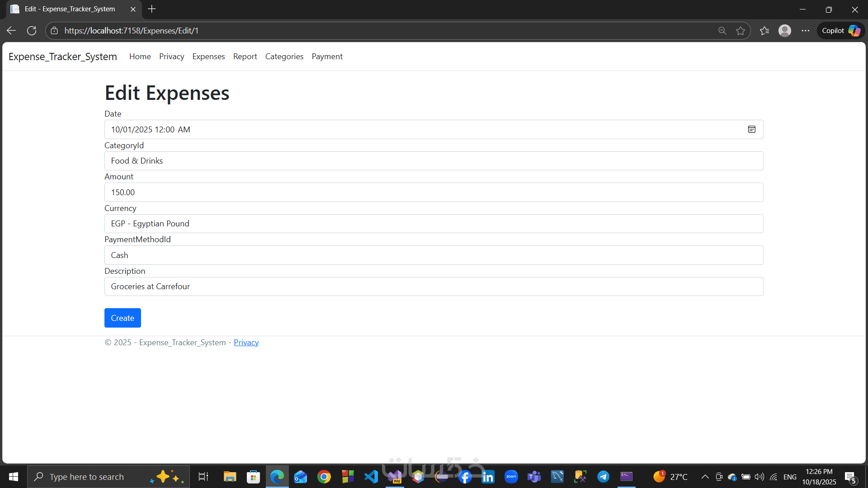Add page to favorites star icon

click(741, 31)
